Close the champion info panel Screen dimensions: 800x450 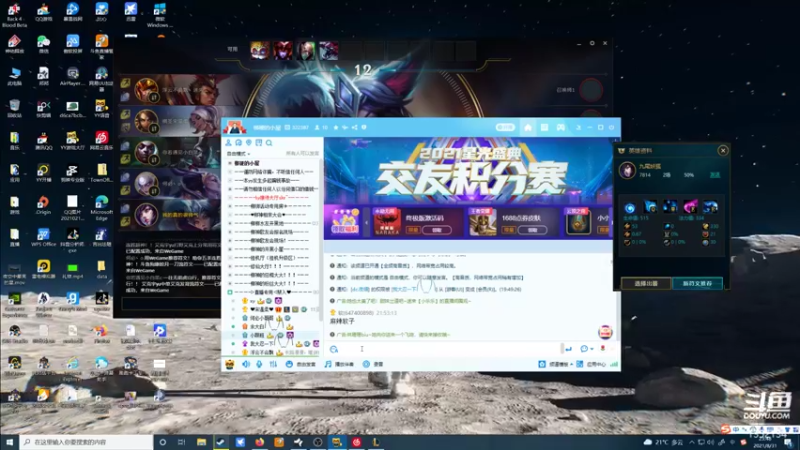click(x=723, y=151)
